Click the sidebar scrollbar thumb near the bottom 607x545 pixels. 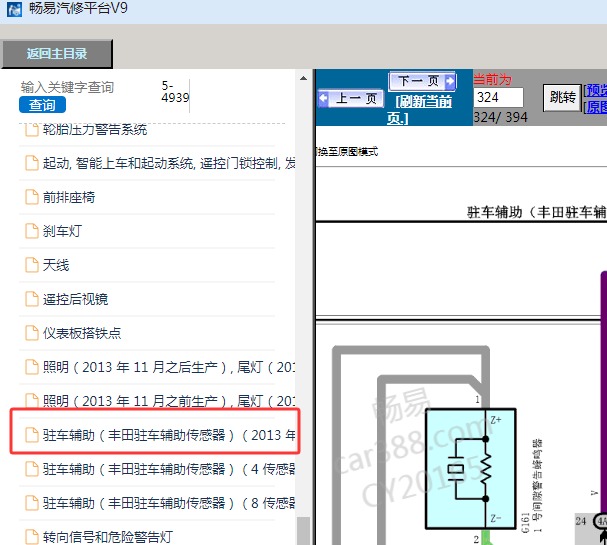[x=304, y=531]
